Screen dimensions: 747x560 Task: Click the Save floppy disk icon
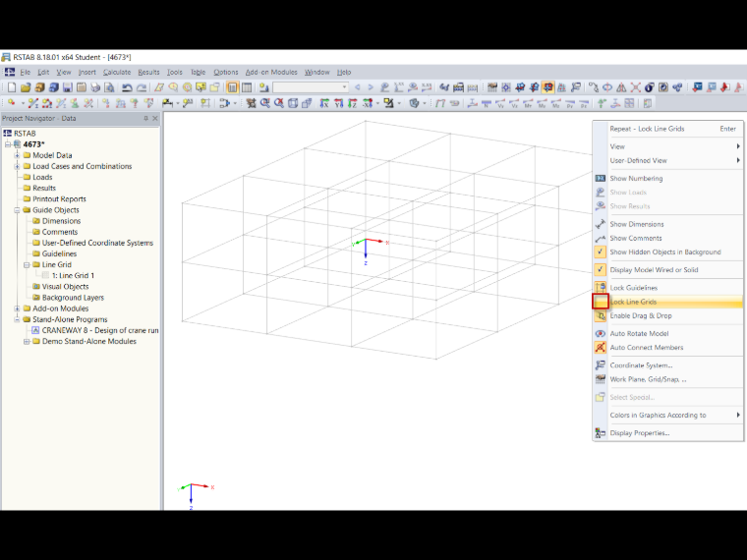(67, 87)
